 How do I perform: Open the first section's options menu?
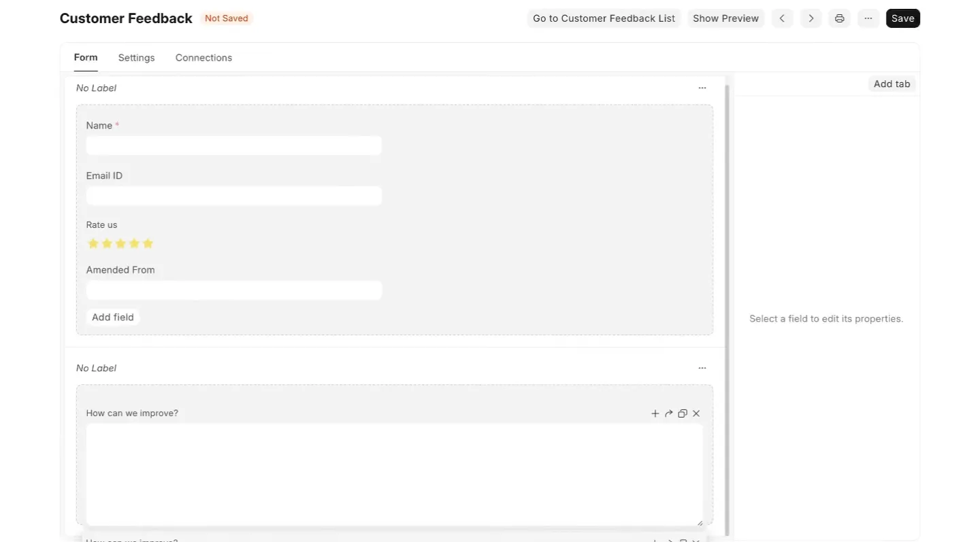click(x=702, y=88)
